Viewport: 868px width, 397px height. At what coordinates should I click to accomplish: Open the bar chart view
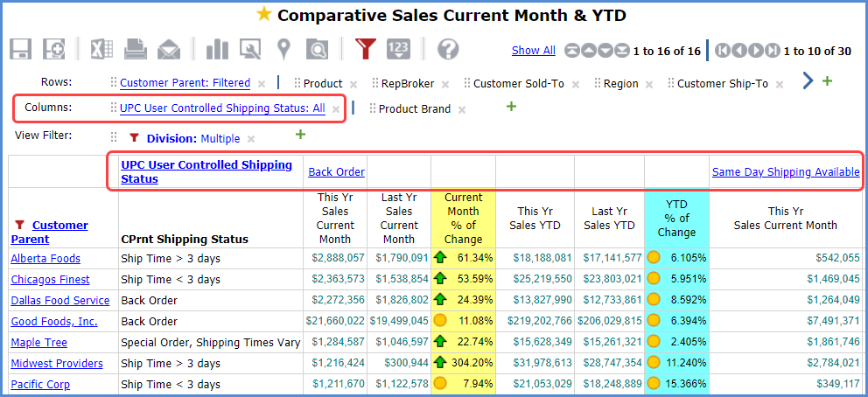tap(216, 49)
